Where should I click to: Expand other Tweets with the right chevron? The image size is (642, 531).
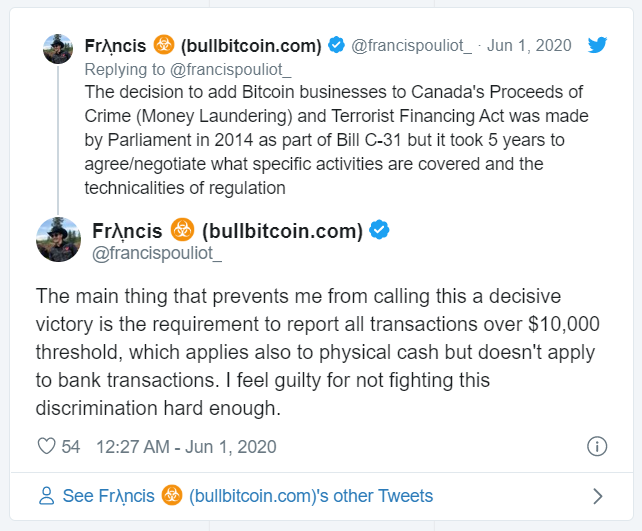click(598, 496)
